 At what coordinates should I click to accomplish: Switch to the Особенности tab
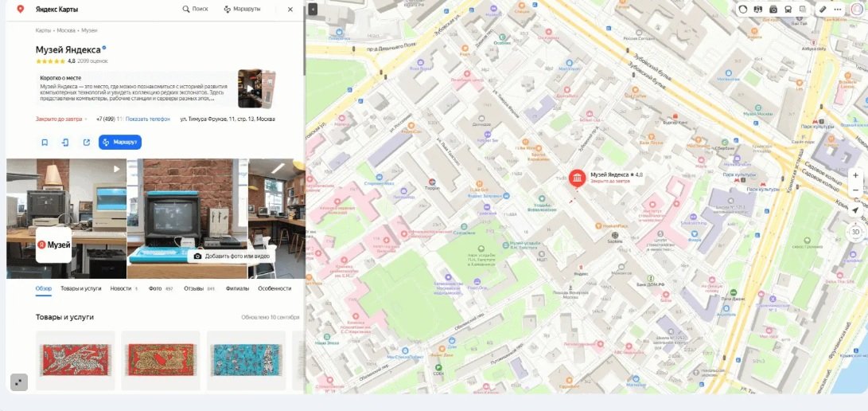pyautogui.click(x=274, y=288)
